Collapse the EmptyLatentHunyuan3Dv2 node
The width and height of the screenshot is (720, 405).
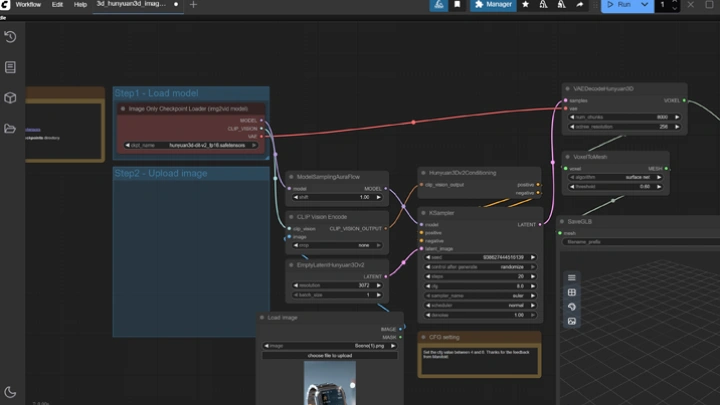tap(291, 265)
